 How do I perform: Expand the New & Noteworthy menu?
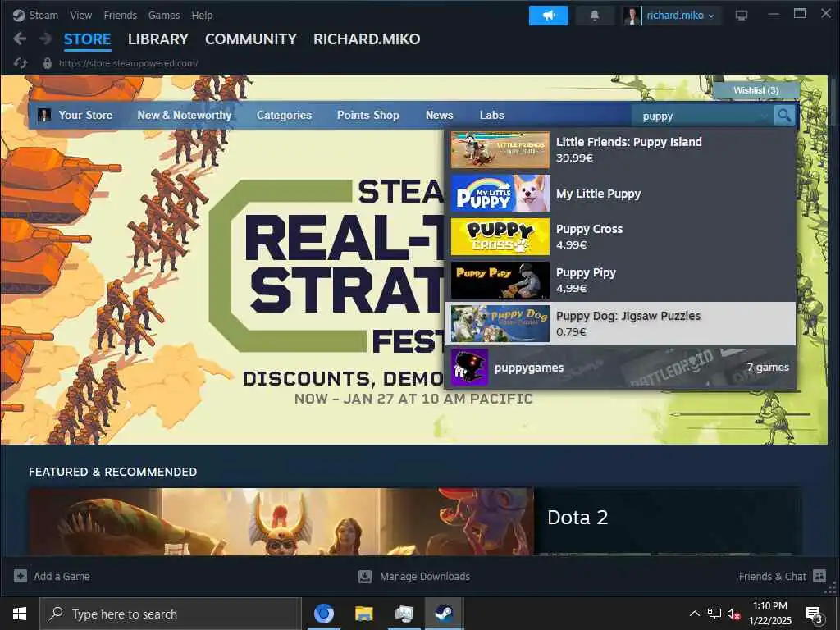coord(185,115)
